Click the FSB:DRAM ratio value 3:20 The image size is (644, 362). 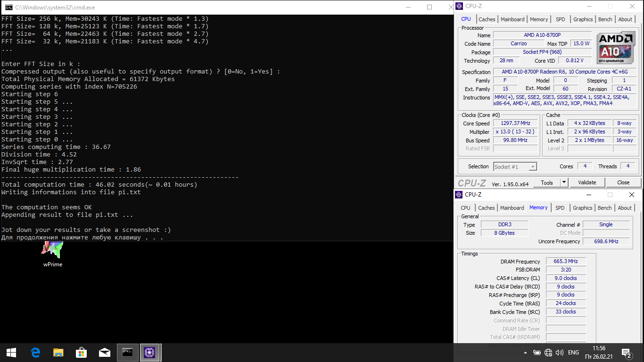(x=566, y=270)
